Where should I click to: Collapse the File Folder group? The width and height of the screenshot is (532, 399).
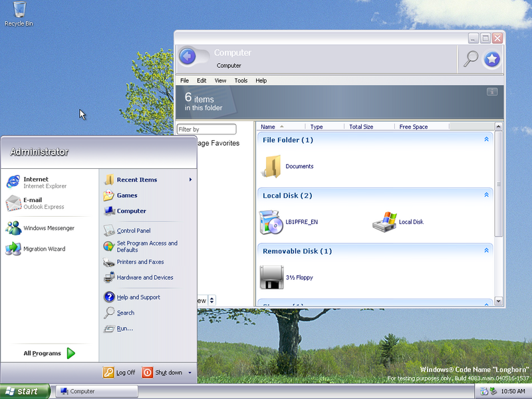point(486,140)
